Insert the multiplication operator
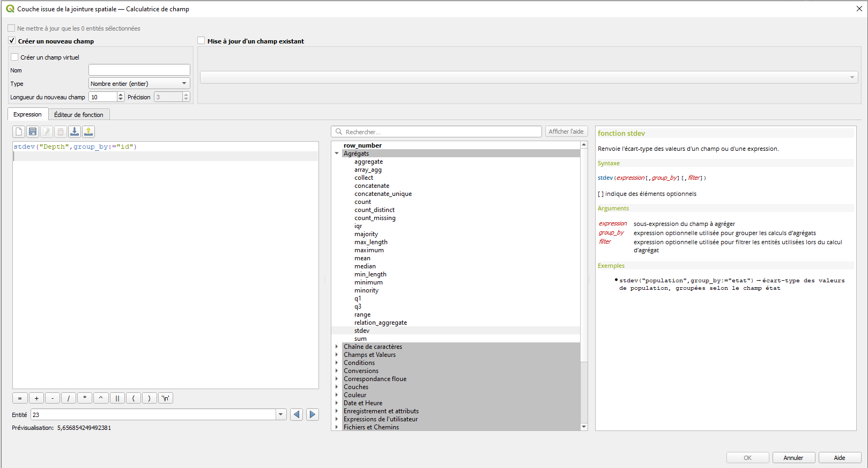 (85, 398)
